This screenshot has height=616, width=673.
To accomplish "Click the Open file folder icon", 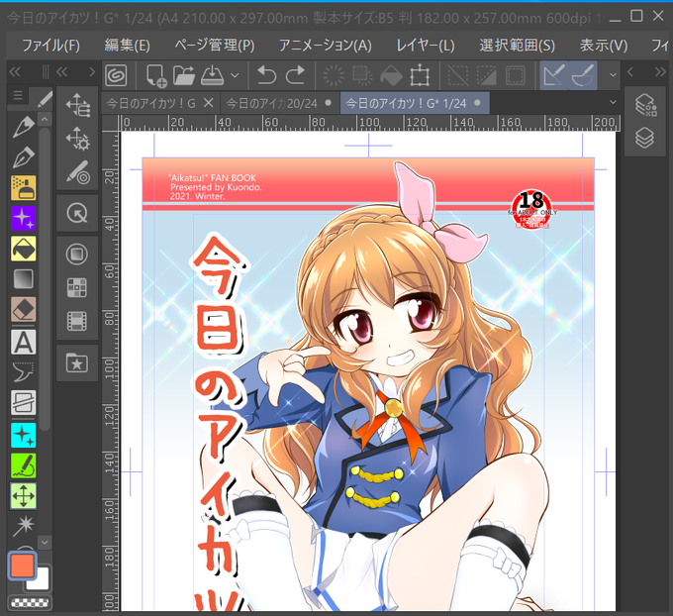I will 184,75.
